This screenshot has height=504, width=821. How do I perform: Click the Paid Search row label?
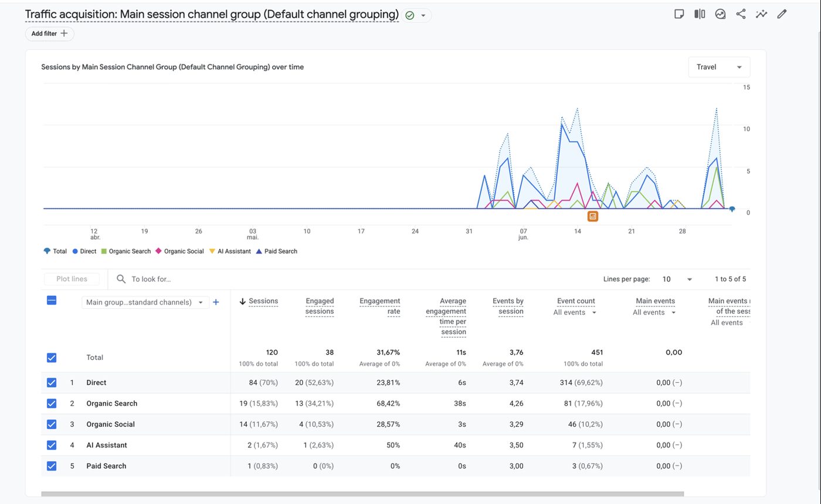click(106, 466)
